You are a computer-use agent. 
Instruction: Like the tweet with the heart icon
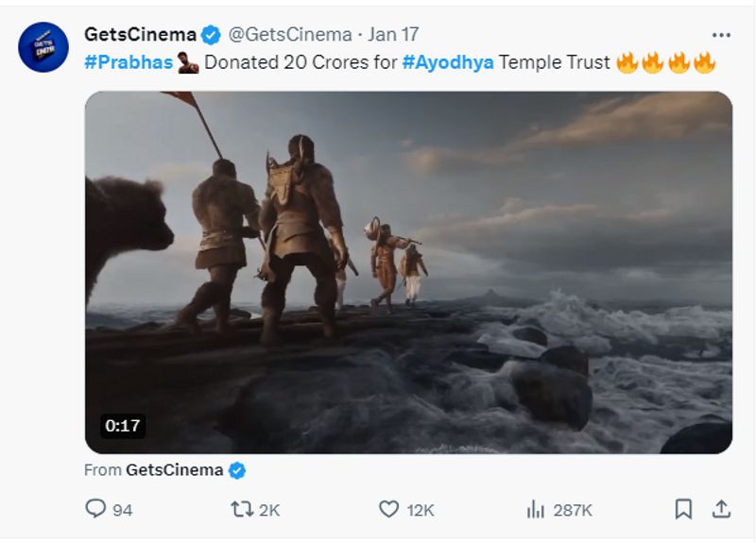click(x=388, y=509)
